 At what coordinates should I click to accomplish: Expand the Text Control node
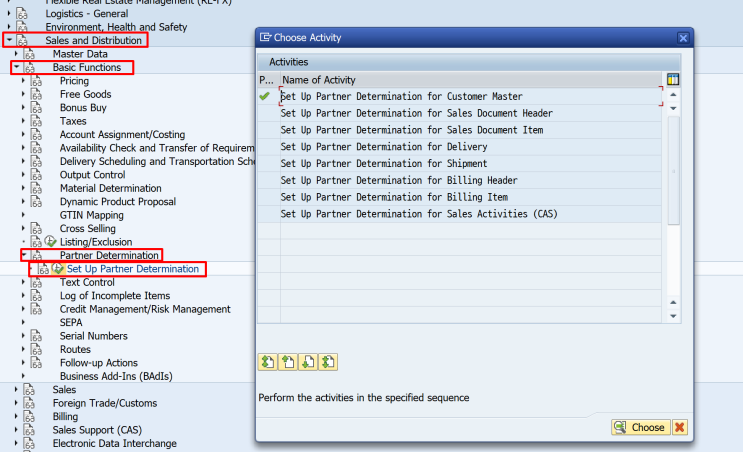click(x=23, y=282)
